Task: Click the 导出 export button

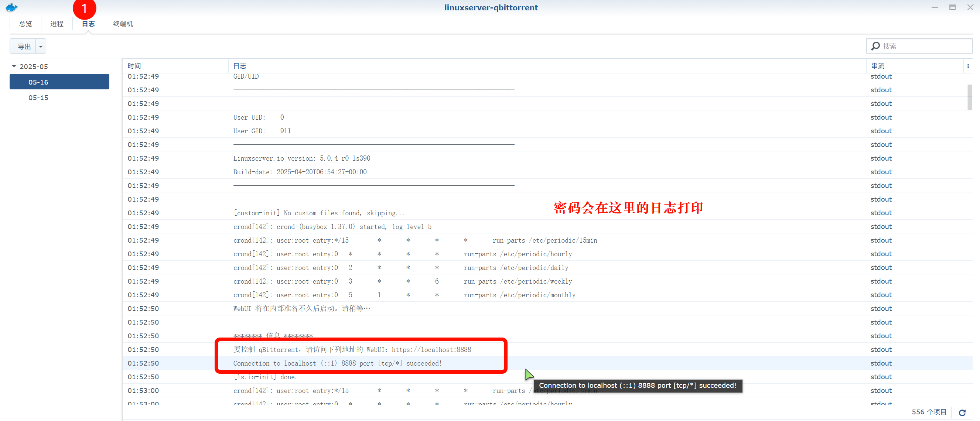Action: (23, 47)
